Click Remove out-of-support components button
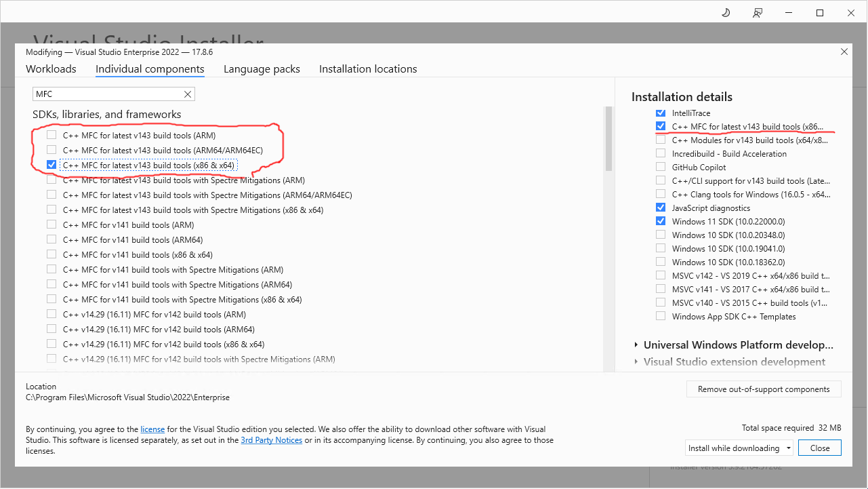The image size is (868, 489). pos(764,389)
